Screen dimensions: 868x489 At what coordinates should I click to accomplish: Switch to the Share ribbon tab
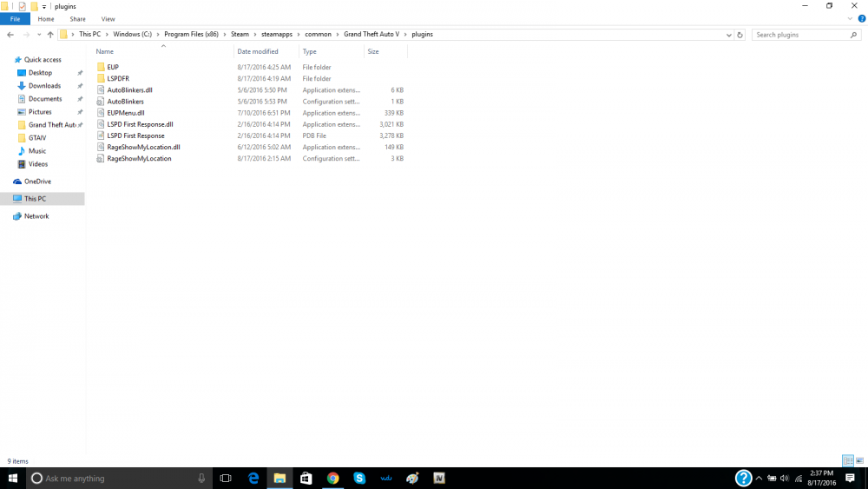pyautogui.click(x=77, y=19)
